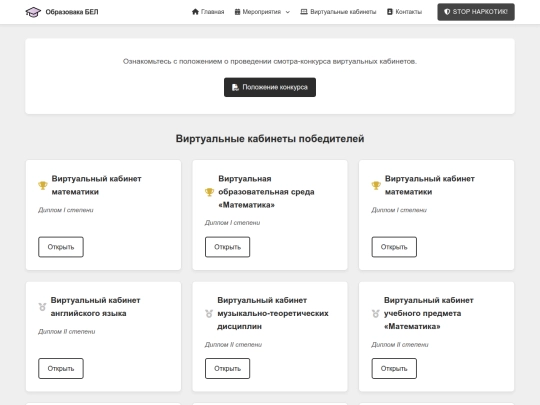Click the trophy icon beside Виртуальная образовательная среда

[x=209, y=192]
